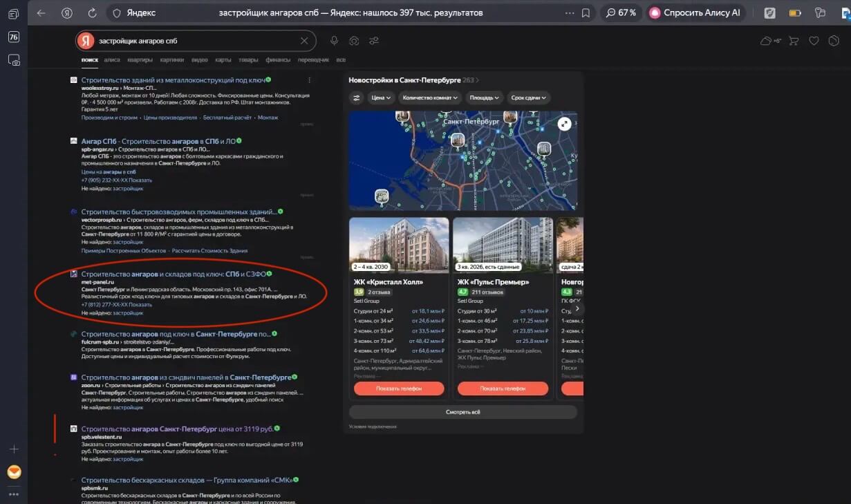Open Строительство ангаров из сэндвич панелей result
This screenshot has width=851, height=504.
[x=186, y=377]
